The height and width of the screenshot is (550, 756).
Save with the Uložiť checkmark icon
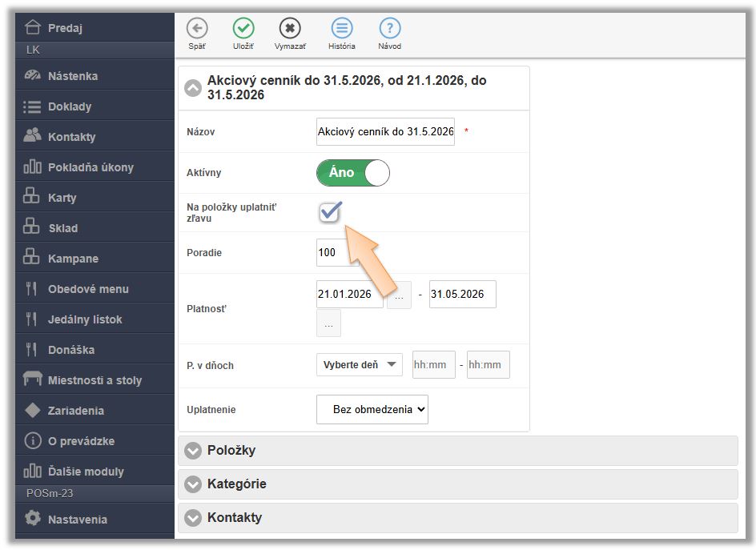(x=243, y=29)
